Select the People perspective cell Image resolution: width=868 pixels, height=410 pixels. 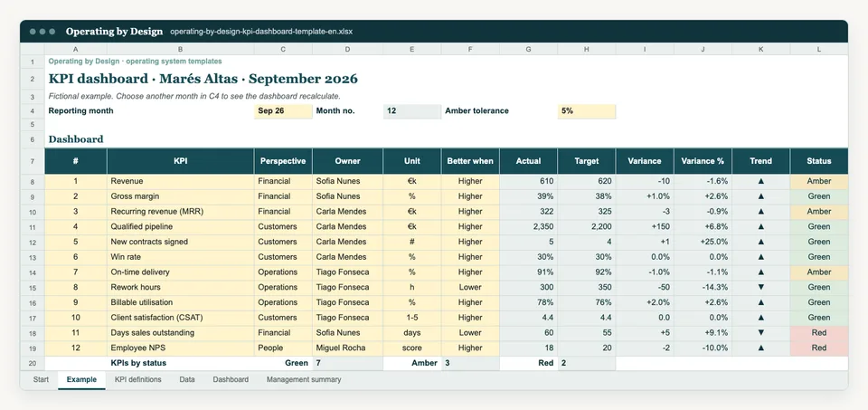coord(283,348)
